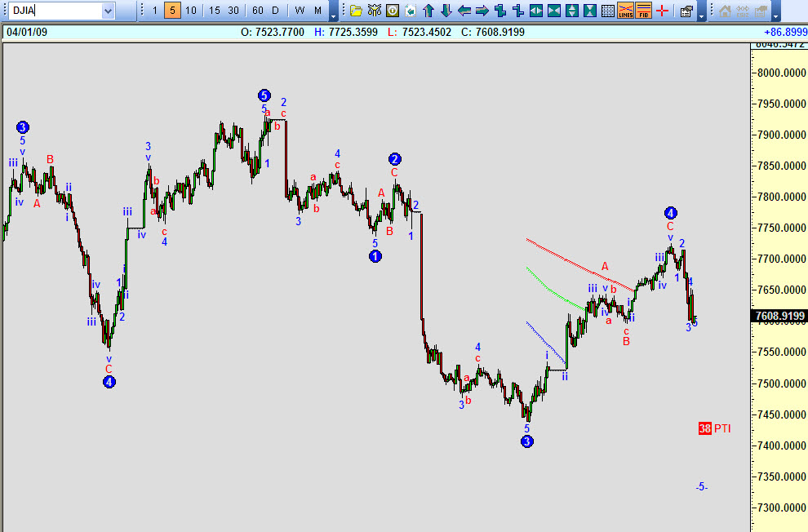The width and height of the screenshot is (808, 532).
Task: Click the -5- wave projection label
Action: point(701,486)
